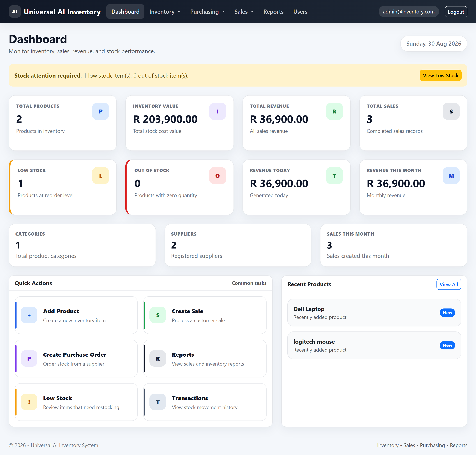Open the Create Purchase Order action
Image resolution: width=476 pixels, height=455 pixels.
pyautogui.click(x=76, y=358)
